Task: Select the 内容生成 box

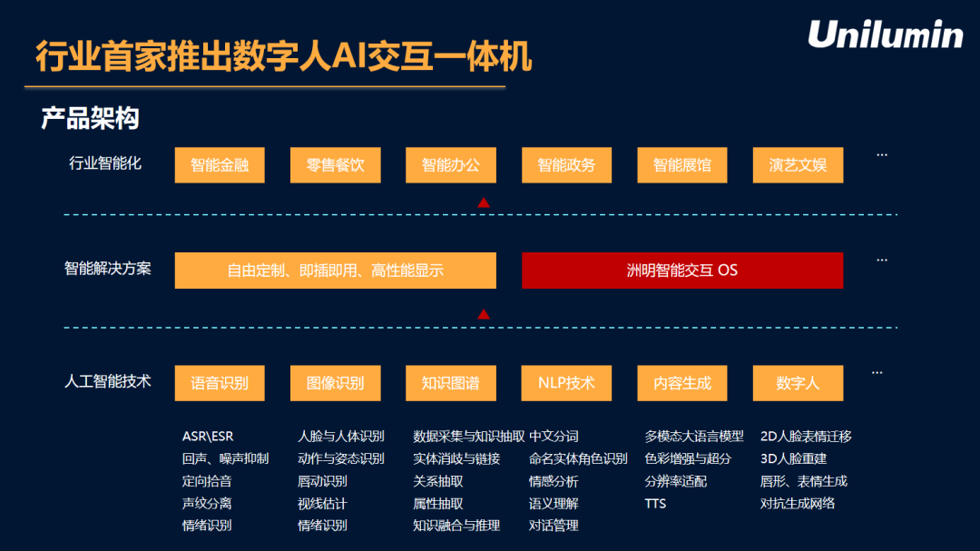Action: coord(682,383)
